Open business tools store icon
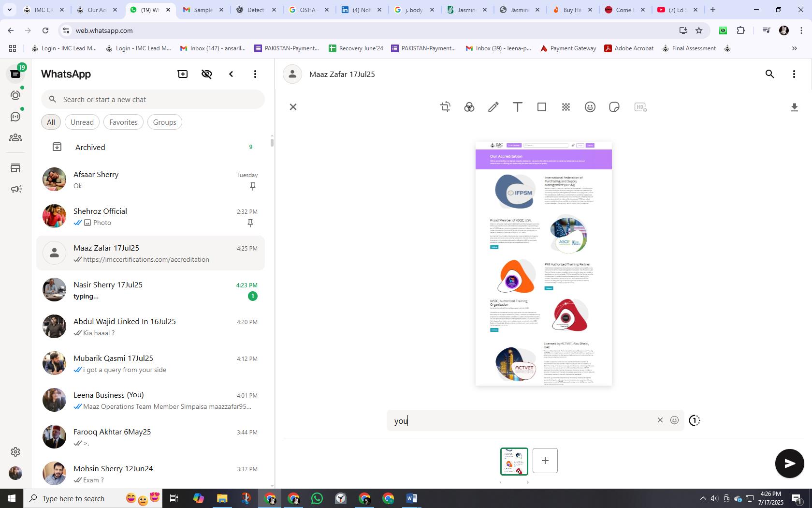Screen dimensions: 812x508 pos(15,168)
